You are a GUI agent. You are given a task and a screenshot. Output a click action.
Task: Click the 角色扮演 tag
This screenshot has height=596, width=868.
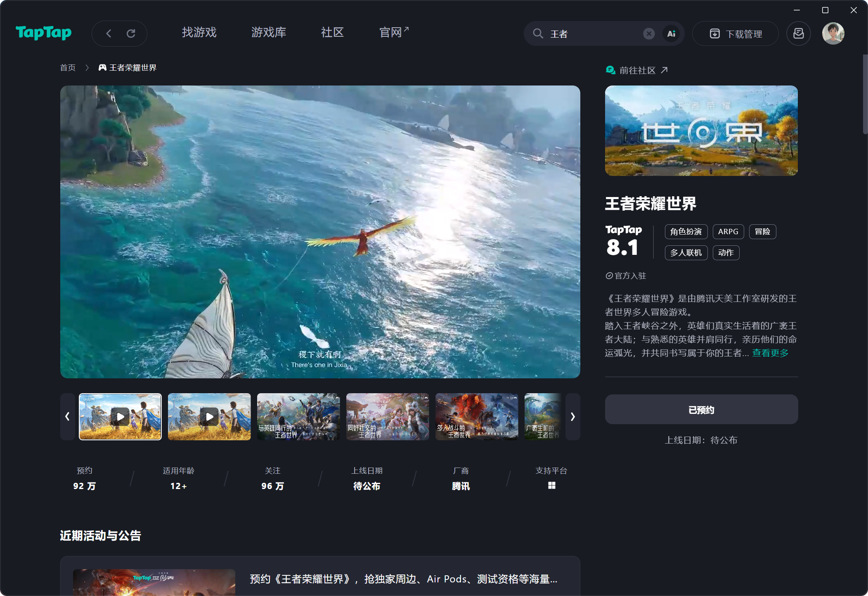pyautogui.click(x=686, y=232)
